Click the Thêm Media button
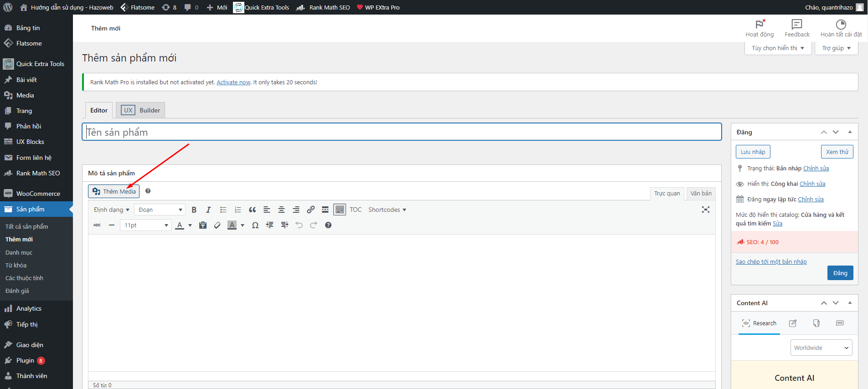 click(x=114, y=192)
